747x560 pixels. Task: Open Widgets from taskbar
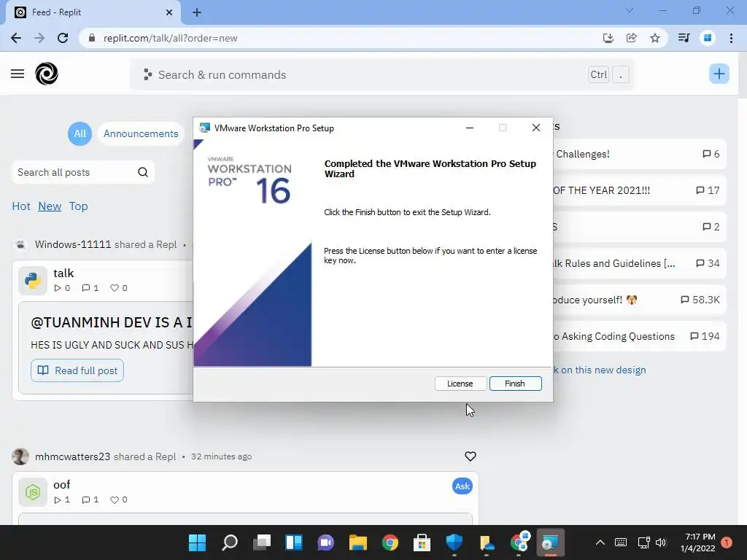(293, 542)
